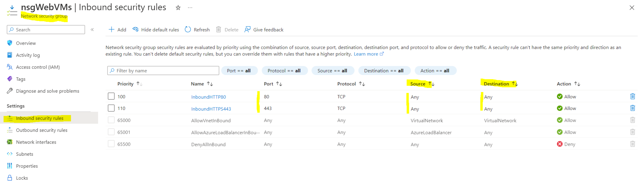The width and height of the screenshot is (644, 185).
Task: Click the Overview shield icon
Action: (10, 43)
